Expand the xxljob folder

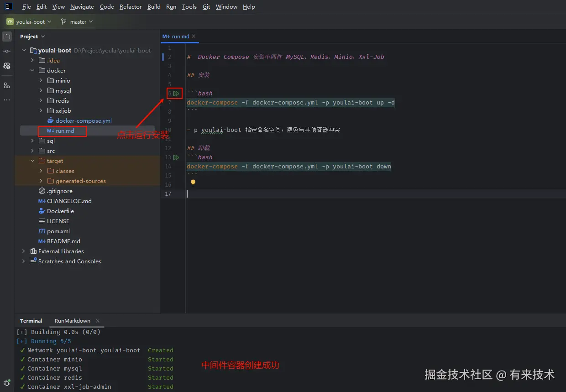pyautogui.click(x=41, y=110)
